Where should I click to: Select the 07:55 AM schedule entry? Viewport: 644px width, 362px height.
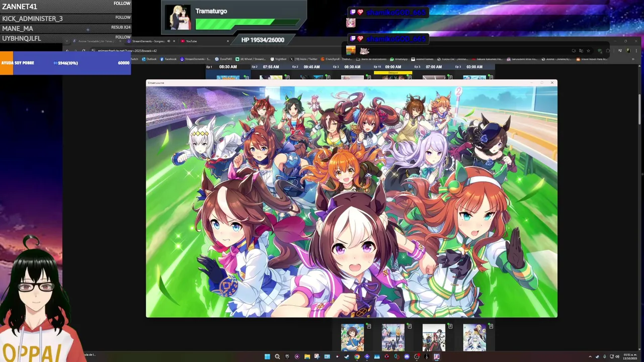(x=271, y=67)
